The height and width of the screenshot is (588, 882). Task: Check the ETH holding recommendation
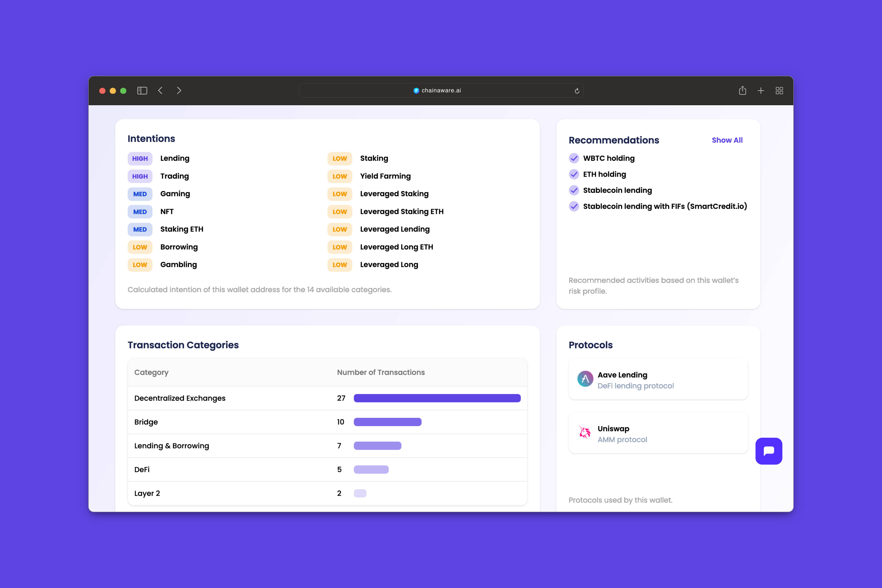[574, 174]
